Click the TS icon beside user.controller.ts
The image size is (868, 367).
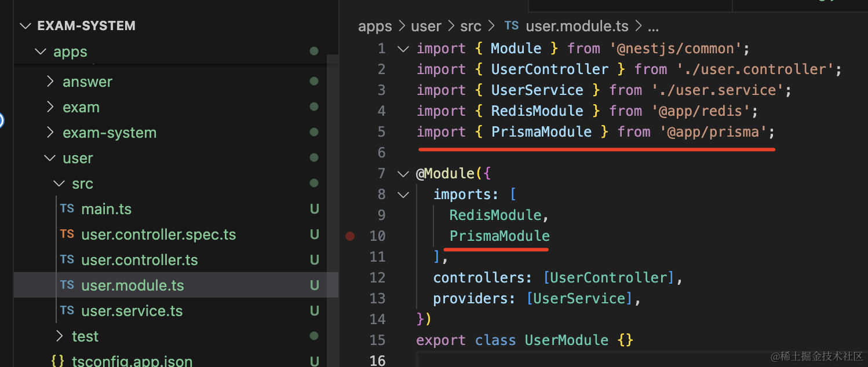pyautogui.click(x=67, y=260)
